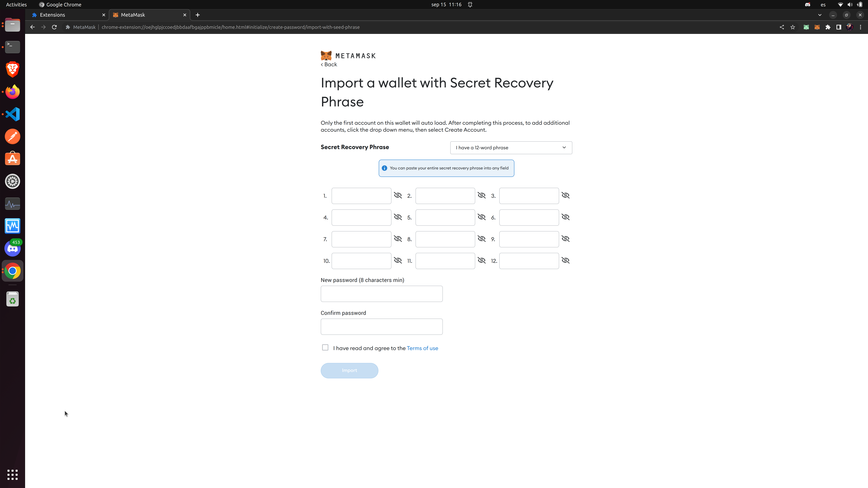Check the Terms of use agreement checkbox
This screenshot has width=868, height=488.
point(325,347)
